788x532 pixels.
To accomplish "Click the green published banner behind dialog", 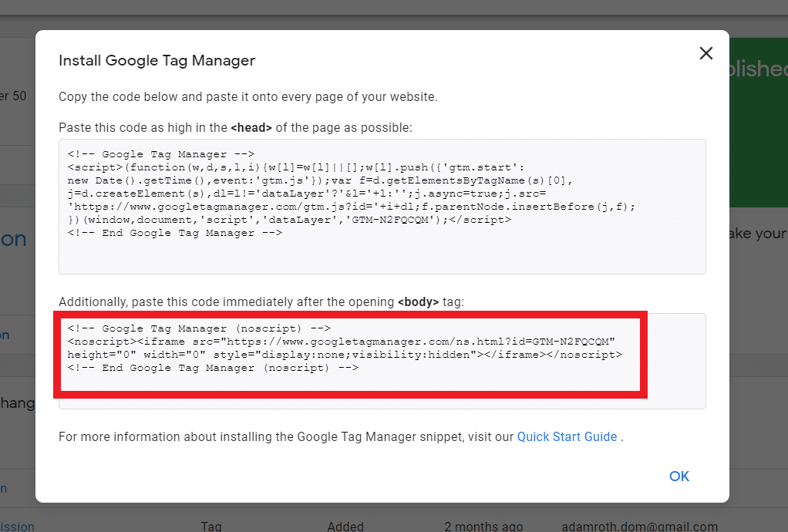I will (x=758, y=123).
